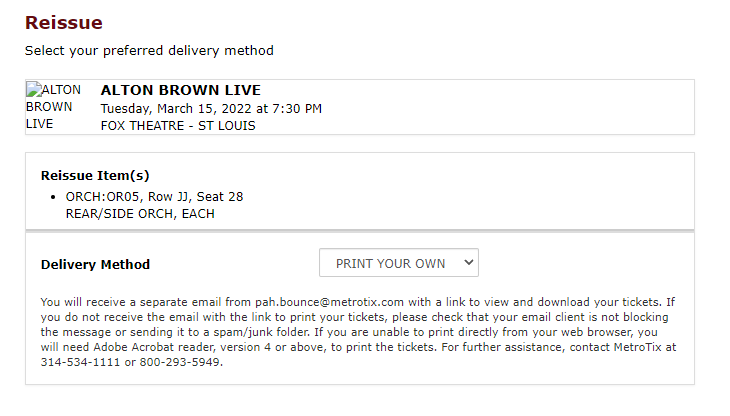Click the Reissue page heading

(x=64, y=22)
